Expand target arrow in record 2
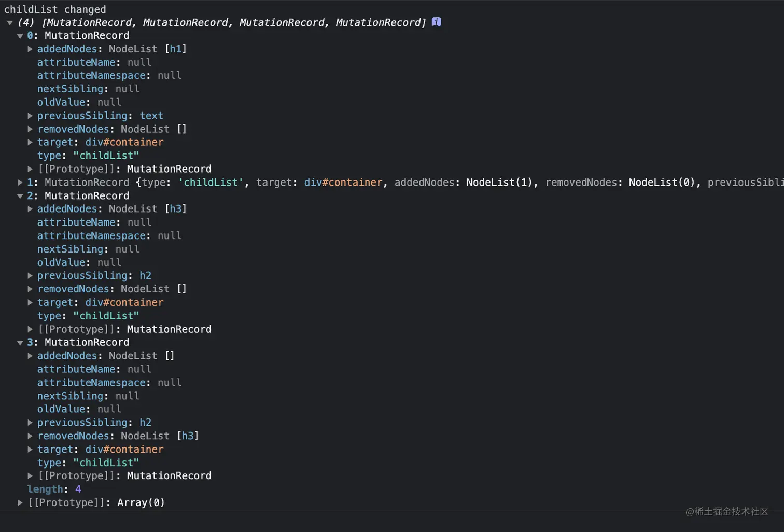Image resolution: width=784 pixels, height=532 pixels. tap(30, 302)
